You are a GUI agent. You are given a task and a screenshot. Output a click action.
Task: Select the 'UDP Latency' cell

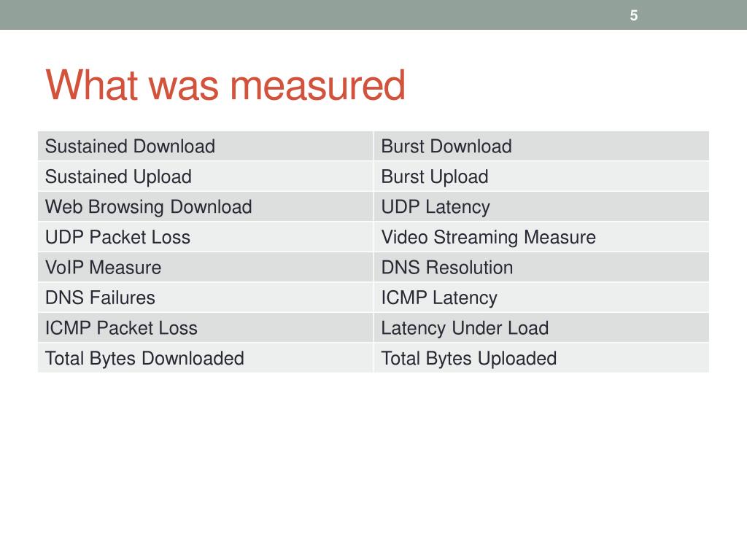click(541, 206)
